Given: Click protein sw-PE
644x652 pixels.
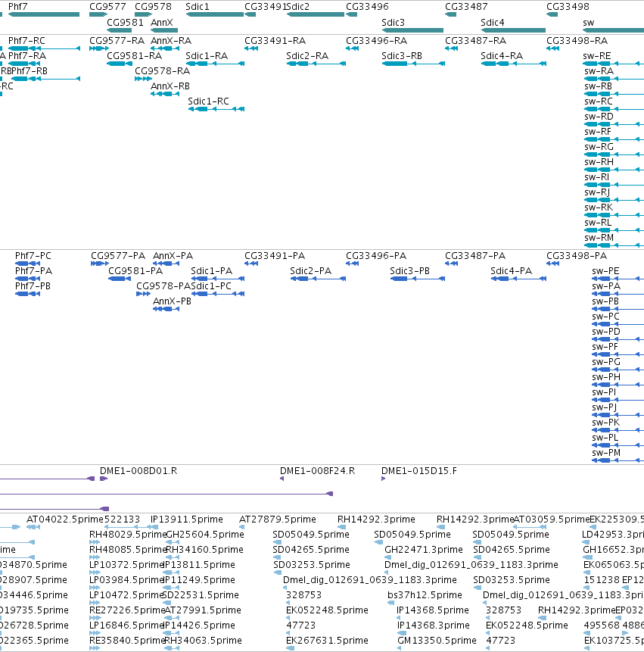Looking at the screenshot, I should 618,279.
